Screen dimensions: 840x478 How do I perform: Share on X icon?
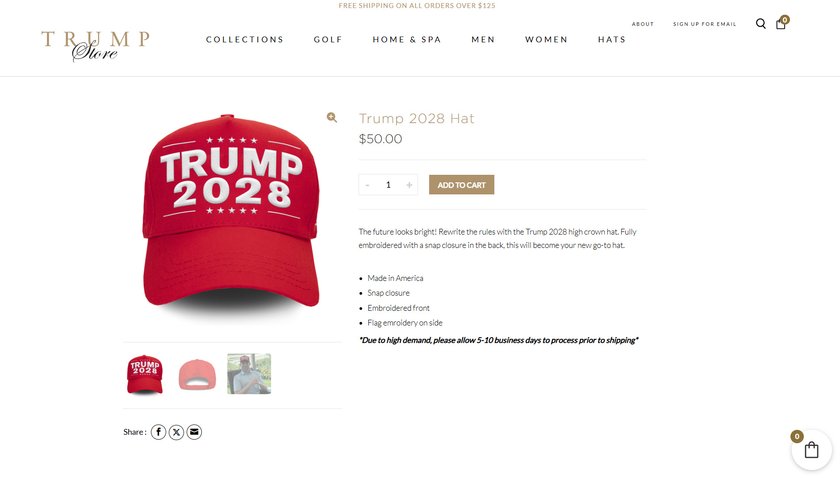176,432
